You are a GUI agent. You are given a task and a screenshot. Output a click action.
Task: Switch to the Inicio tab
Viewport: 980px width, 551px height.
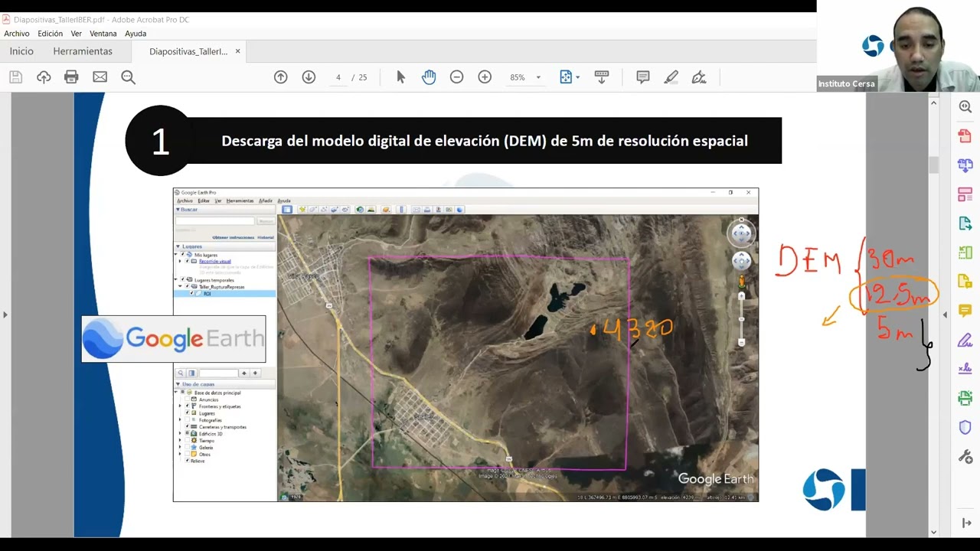21,51
